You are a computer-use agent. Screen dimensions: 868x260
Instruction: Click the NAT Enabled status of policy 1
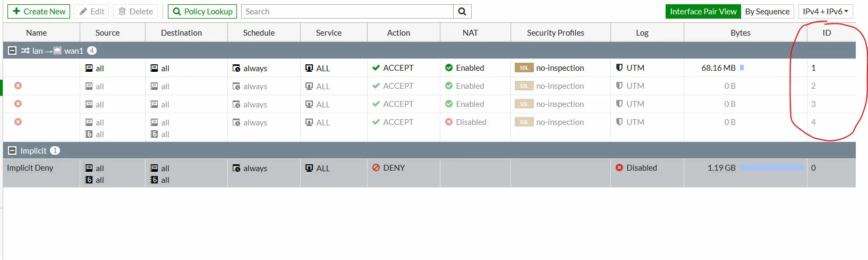[464, 68]
